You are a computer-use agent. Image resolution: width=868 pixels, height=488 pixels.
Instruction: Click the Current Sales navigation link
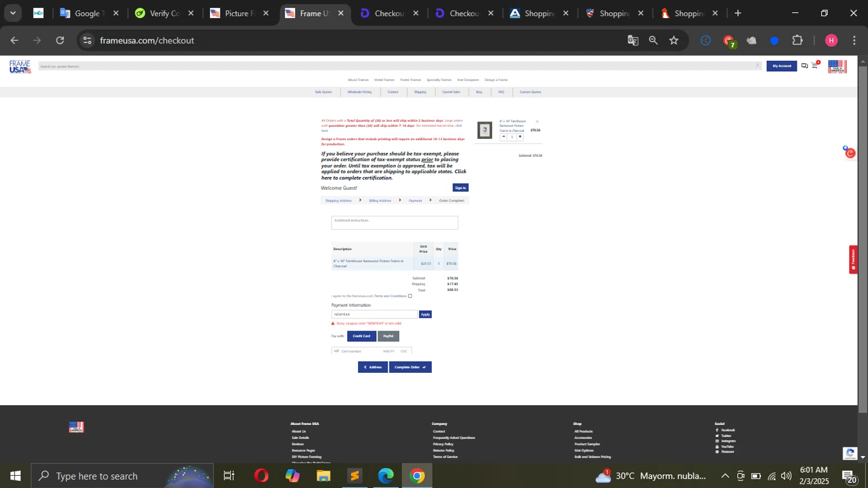pyautogui.click(x=451, y=92)
